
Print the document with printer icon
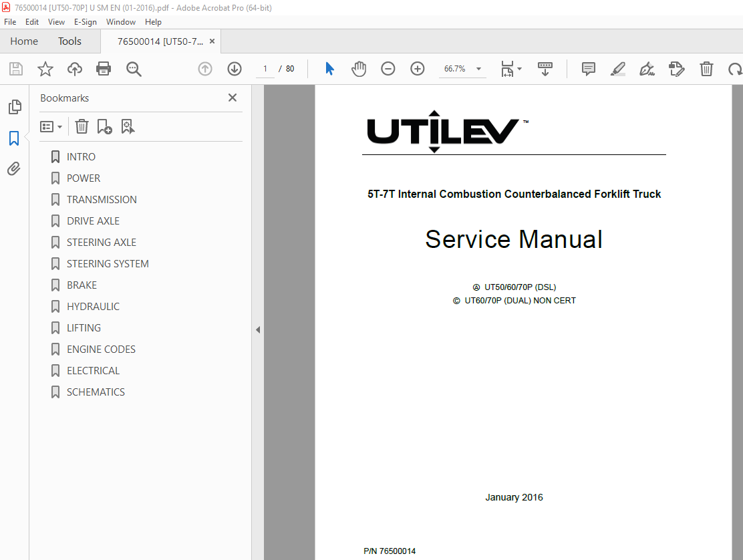click(104, 69)
